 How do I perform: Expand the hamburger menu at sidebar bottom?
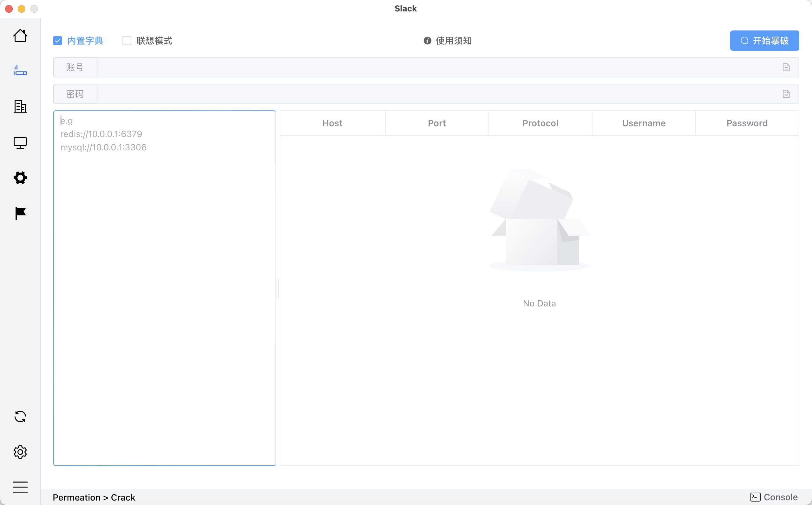coord(20,487)
